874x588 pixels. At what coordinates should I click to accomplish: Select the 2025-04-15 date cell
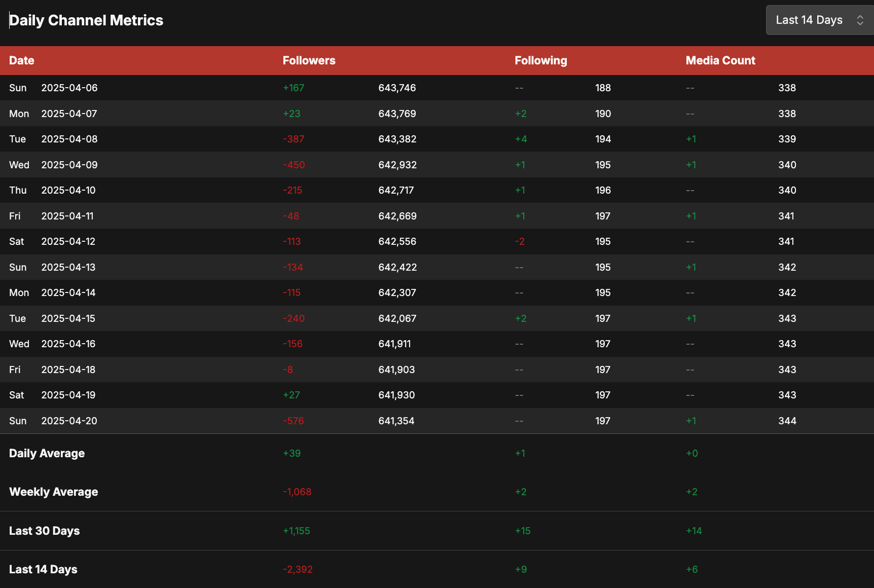[68, 318]
